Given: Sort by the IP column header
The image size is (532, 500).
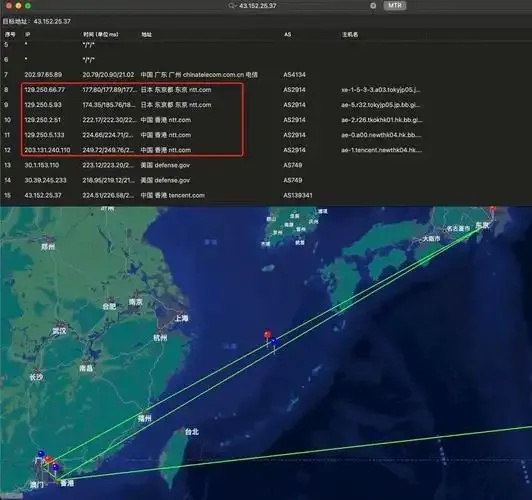Looking at the screenshot, I should coord(27,34).
